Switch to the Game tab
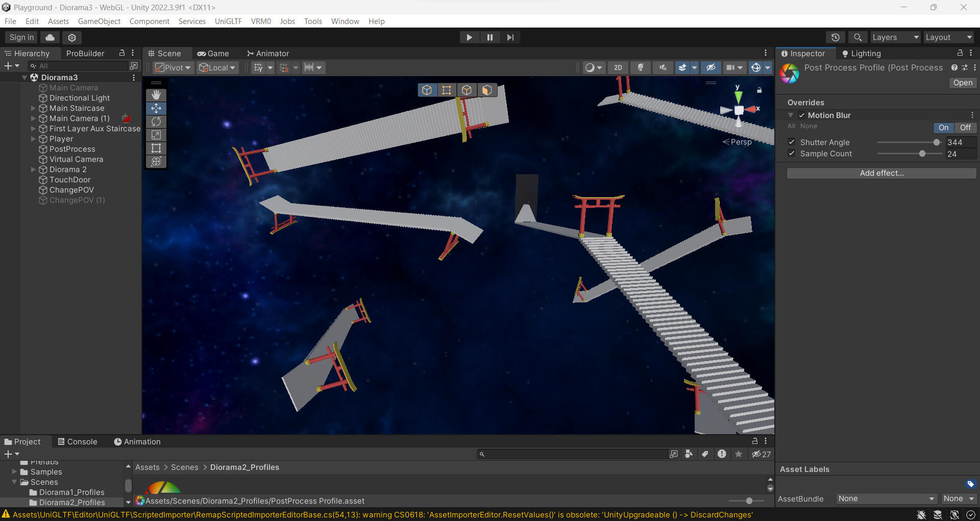The width and height of the screenshot is (980, 521). point(213,53)
